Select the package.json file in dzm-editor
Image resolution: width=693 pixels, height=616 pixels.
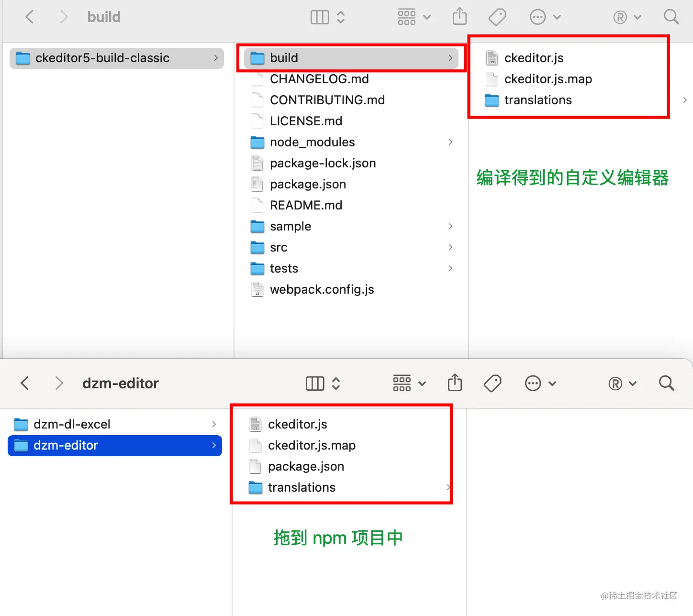(x=306, y=466)
